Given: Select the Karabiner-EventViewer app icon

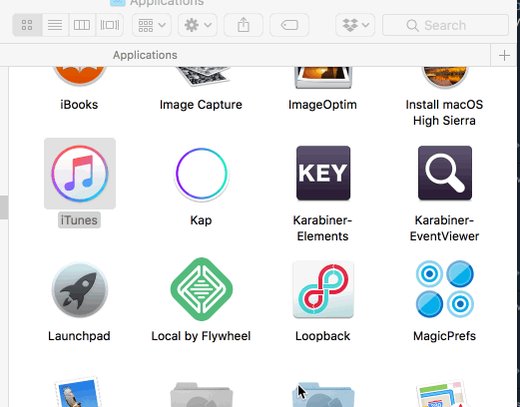Looking at the screenshot, I should (445, 173).
